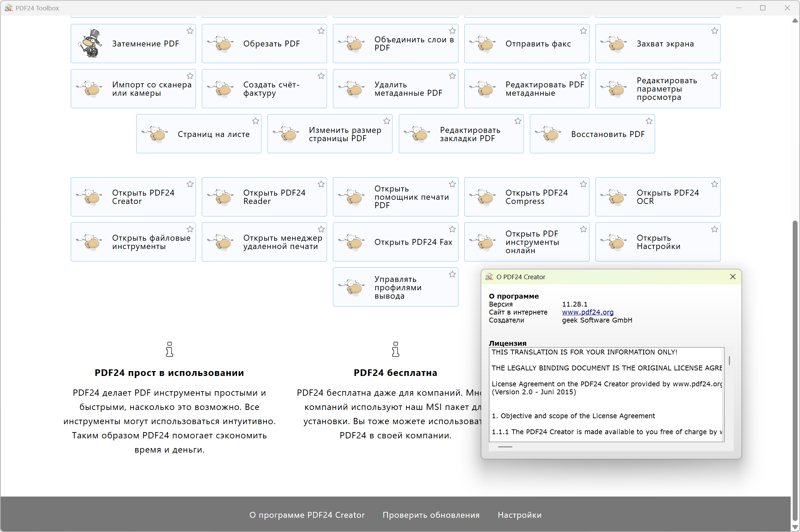Open Редактировать PDF метаданные tool
Screen dimensions: 800x532
[527, 89]
